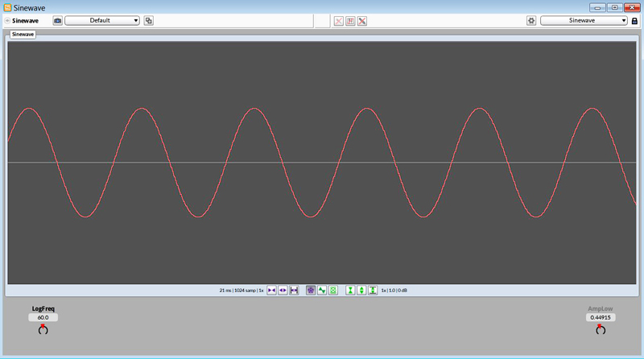This screenshot has height=359, width=644.
Task: Click the '1x | 1.0 | 0 dB' readout
Action: tap(394, 291)
